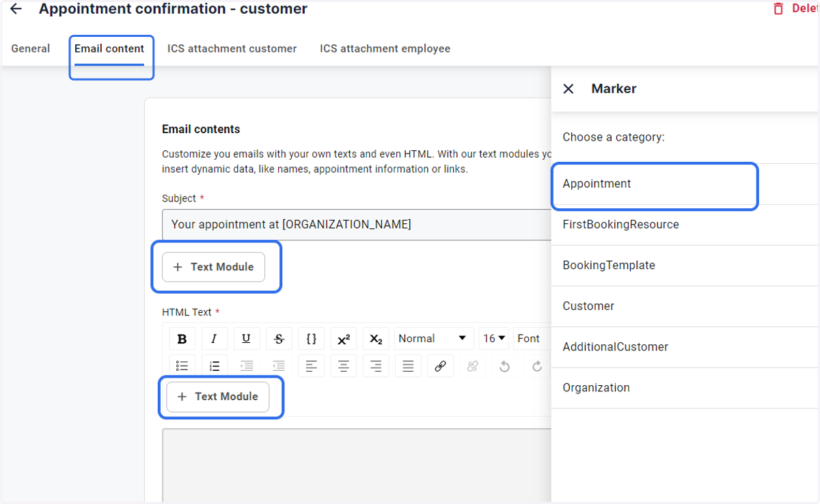The height and width of the screenshot is (504, 820).
Task: Apply underline formatting in the HTML editor
Action: (x=247, y=339)
